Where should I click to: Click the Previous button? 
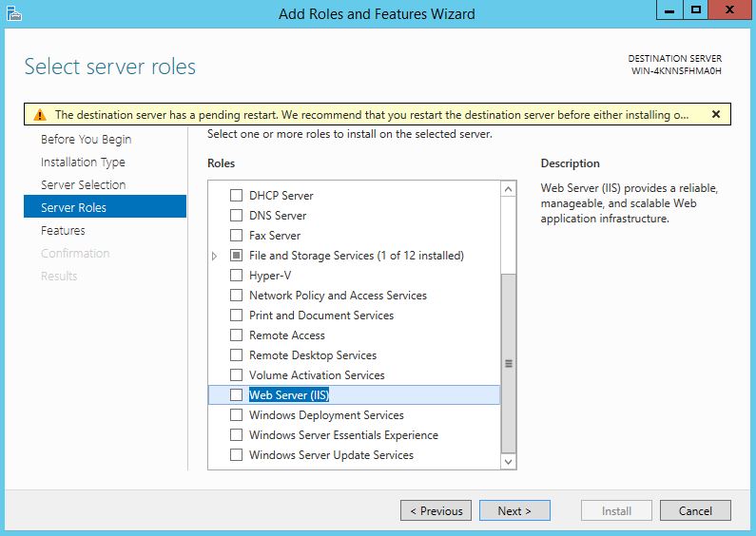tap(436, 510)
